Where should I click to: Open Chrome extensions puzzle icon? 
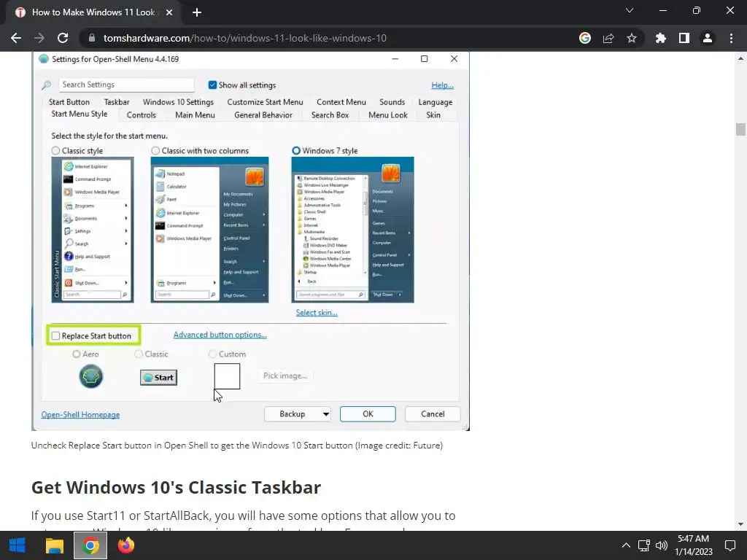click(x=660, y=38)
